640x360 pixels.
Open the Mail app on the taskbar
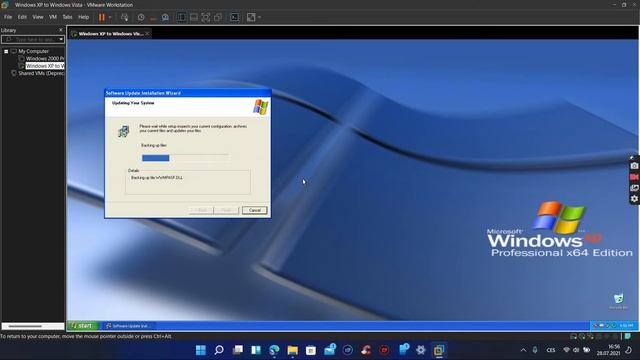point(329,350)
